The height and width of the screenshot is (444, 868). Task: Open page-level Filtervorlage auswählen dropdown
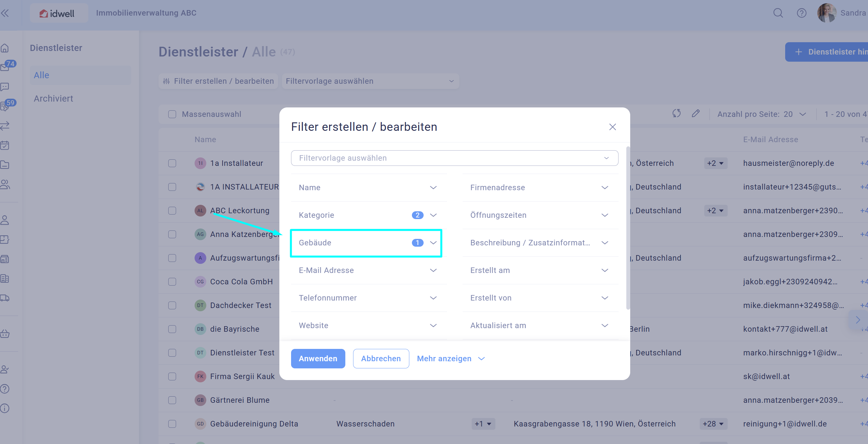[x=370, y=81]
